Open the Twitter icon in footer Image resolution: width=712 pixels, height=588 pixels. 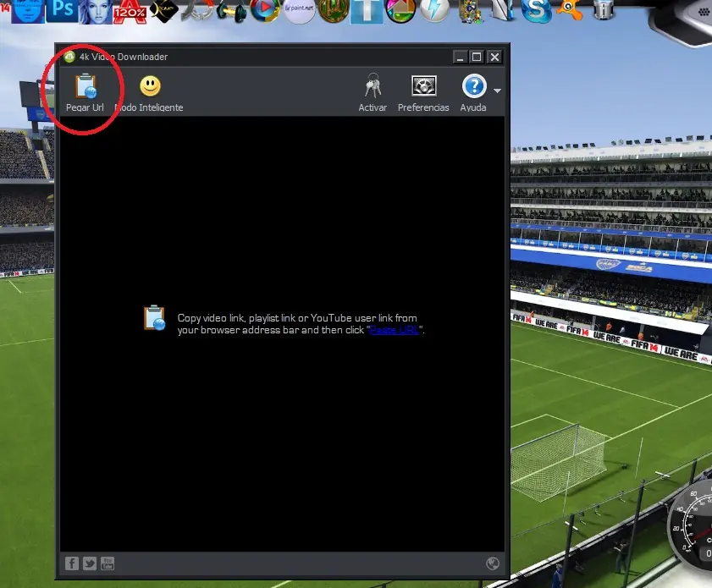(x=90, y=563)
